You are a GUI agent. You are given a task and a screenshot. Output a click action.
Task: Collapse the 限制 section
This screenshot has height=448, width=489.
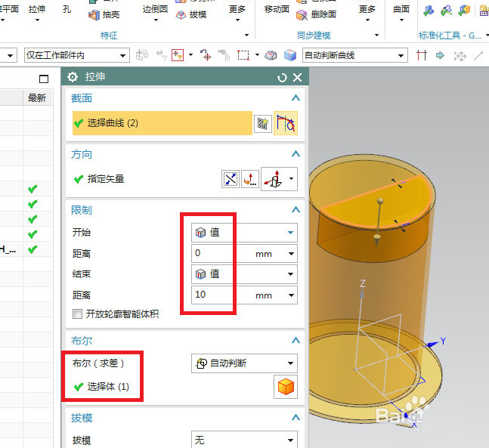296,209
